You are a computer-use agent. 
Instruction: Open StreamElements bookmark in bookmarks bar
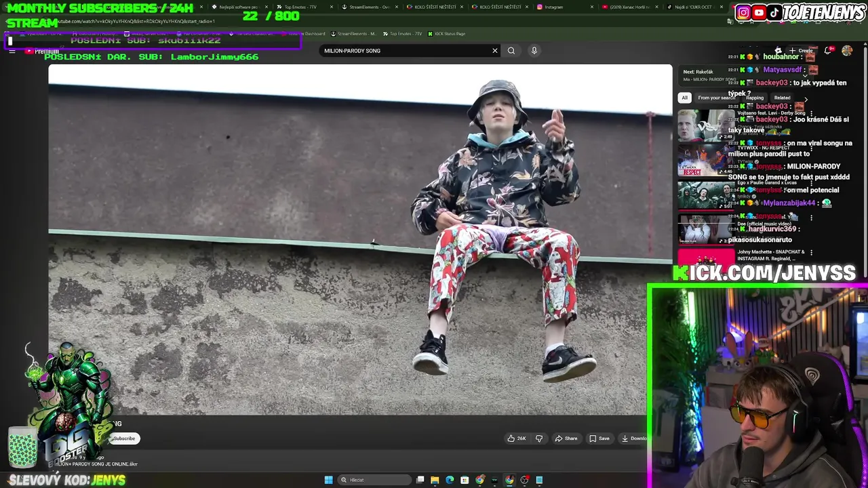click(353, 34)
